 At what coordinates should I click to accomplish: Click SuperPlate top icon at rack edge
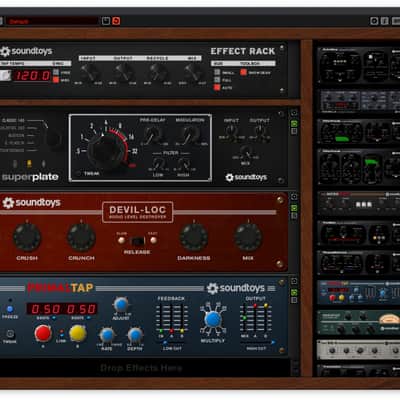(x=294, y=113)
